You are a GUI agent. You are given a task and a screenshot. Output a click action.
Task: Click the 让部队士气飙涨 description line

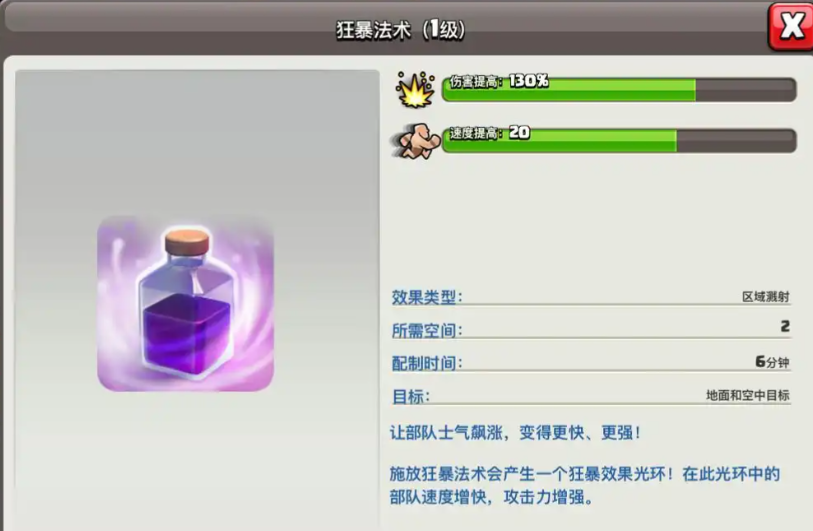pyautogui.click(x=515, y=432)
